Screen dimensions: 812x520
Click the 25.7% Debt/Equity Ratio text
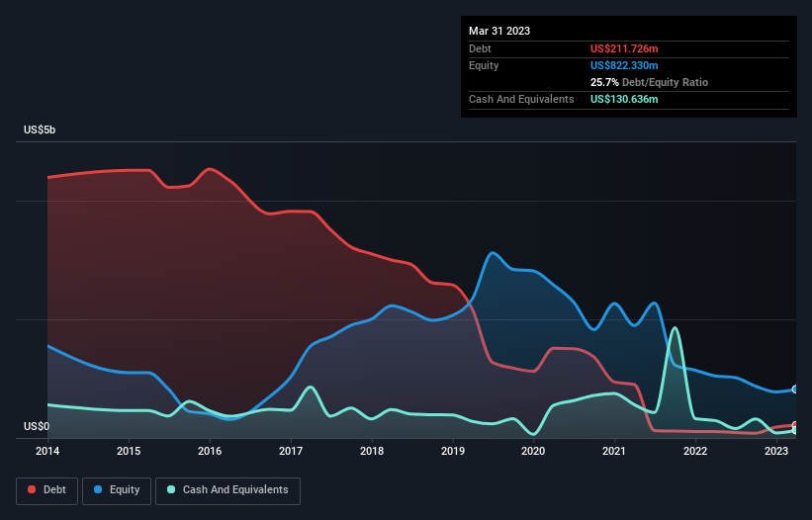pyautogui.click(x=650, y=82)
